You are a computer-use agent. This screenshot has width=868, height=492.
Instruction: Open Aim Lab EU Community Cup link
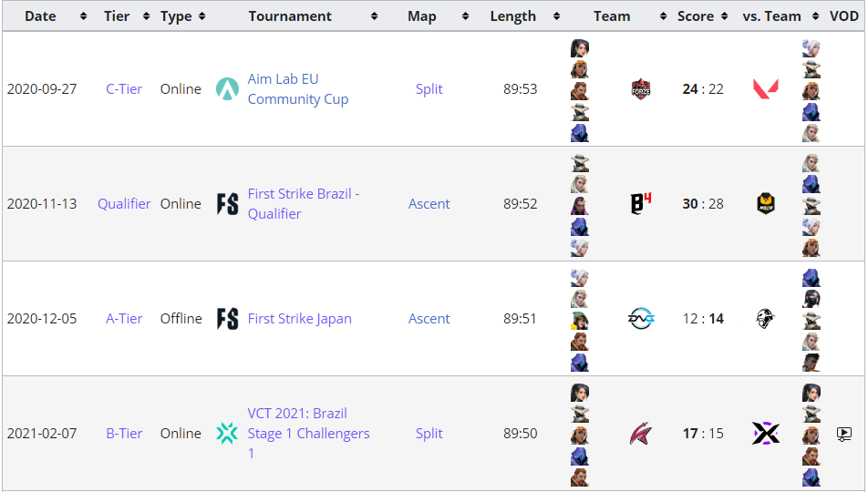297,89
